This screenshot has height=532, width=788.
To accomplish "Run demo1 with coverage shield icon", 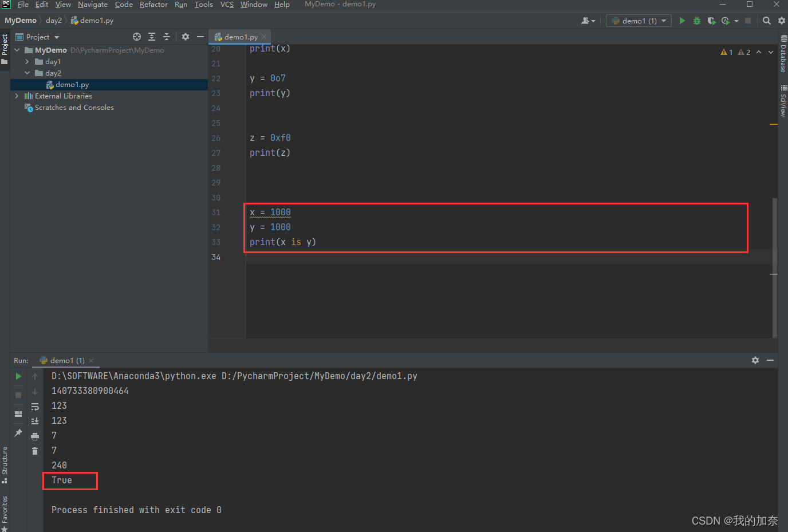I will pyautogui.click(x=711, y=21).
